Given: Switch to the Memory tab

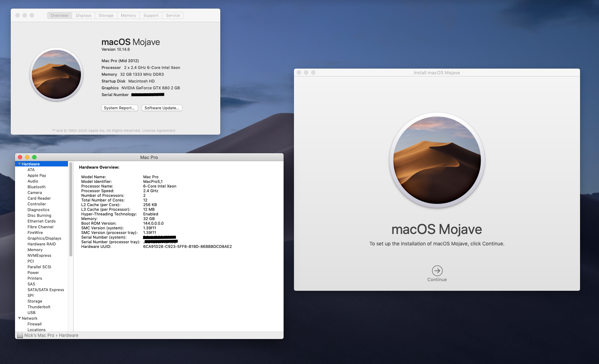Looking at the screenshot, I should pyautogui.click(x=128, y=15).
